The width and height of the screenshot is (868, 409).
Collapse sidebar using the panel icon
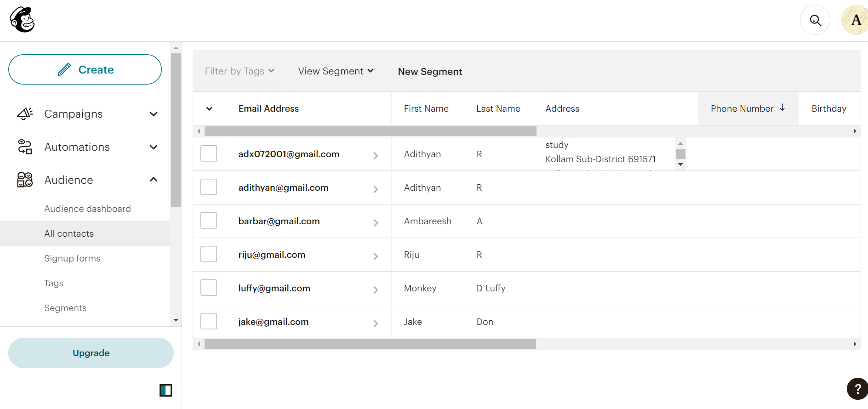166,391
